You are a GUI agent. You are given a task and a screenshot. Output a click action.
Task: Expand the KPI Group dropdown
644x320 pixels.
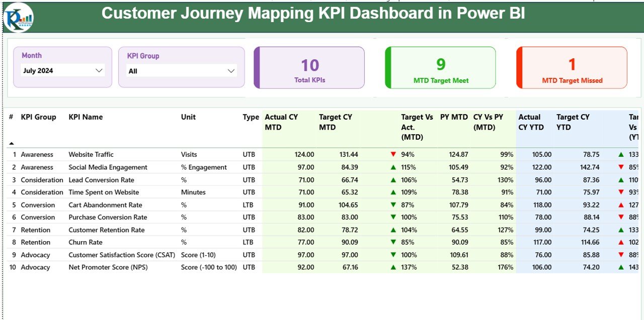[x=230, y=70]
